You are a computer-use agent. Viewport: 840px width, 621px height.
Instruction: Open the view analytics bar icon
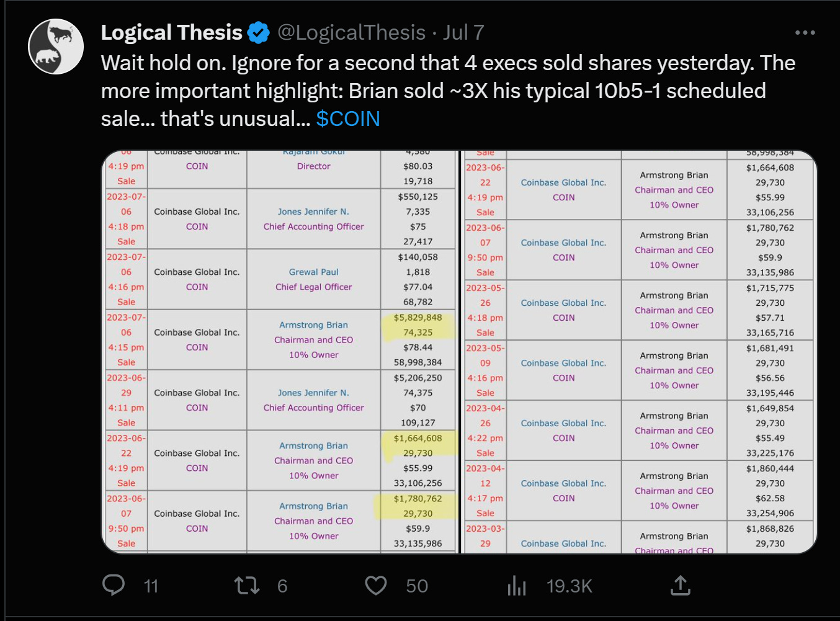coord(516,585)
